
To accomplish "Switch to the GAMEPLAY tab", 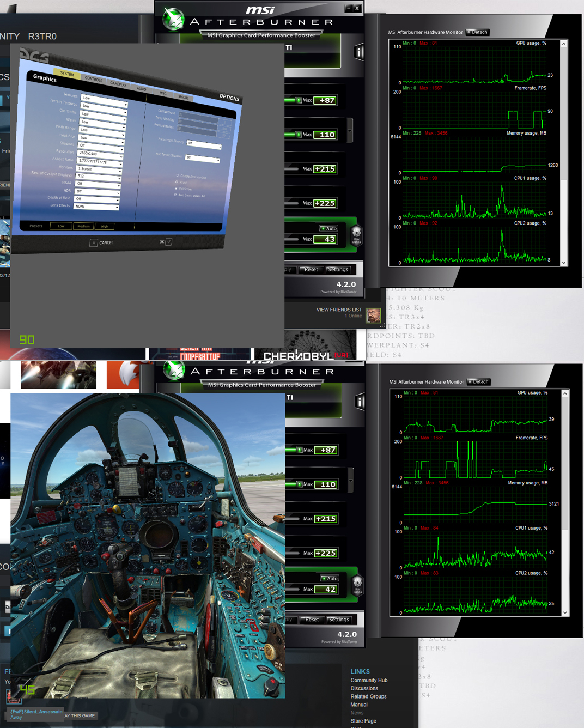I will click(118, 84).
